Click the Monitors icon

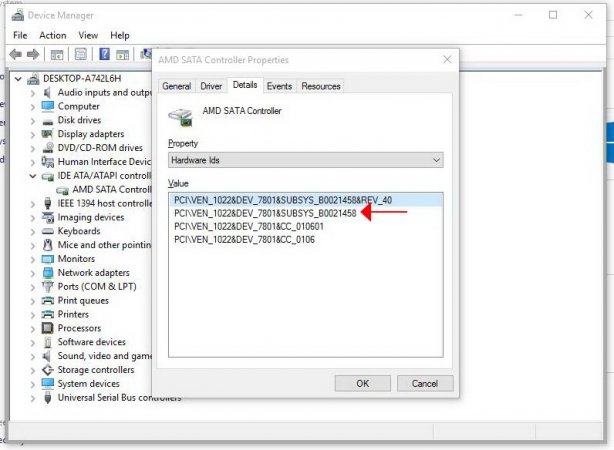click(x=48, y=259)
